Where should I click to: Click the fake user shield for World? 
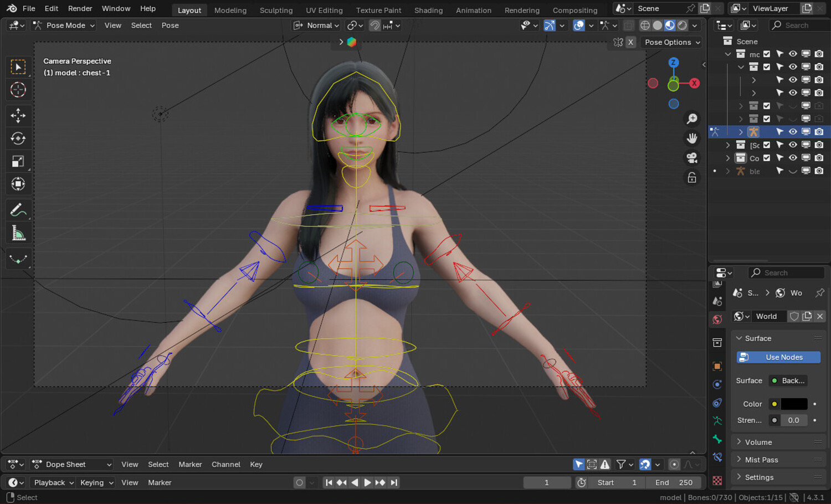click(x=794, y=316)
